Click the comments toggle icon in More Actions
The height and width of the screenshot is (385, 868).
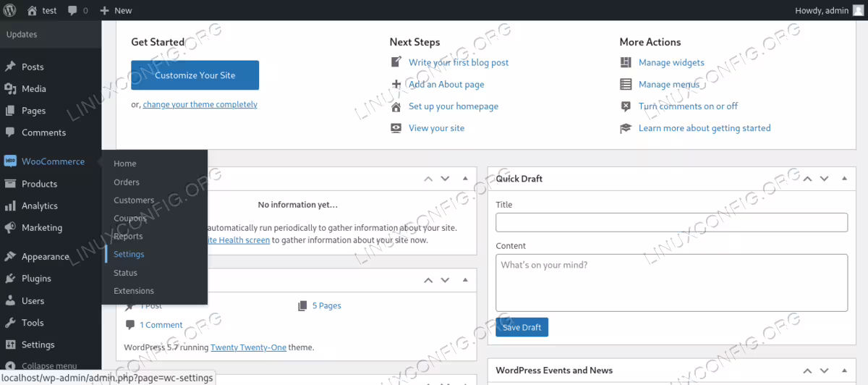click(x=626, y=106)
